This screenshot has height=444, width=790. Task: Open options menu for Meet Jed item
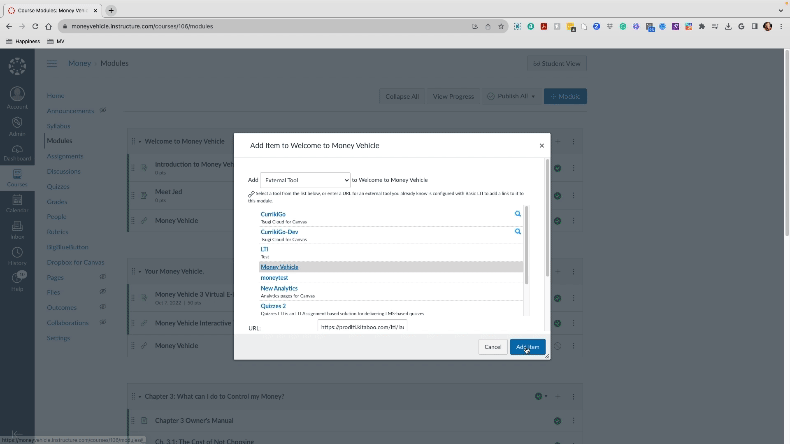click(573, 196)
